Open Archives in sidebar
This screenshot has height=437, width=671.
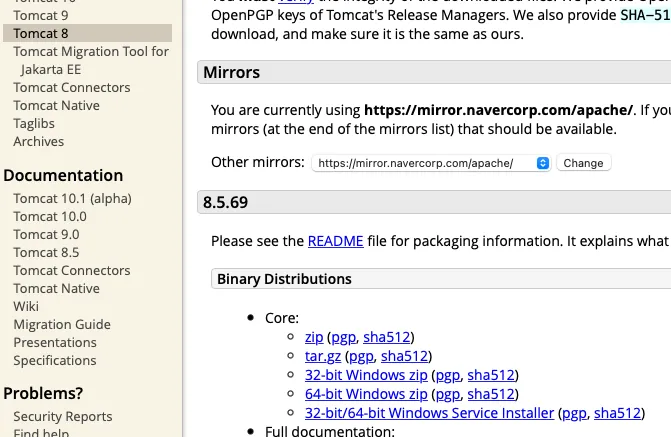click(x=38, y=141)
